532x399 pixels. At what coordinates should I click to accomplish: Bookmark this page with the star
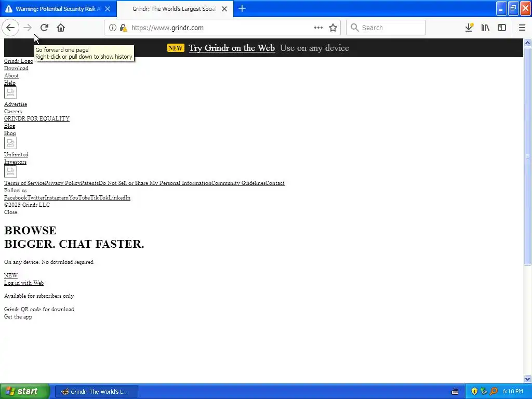tap(333, 28)
